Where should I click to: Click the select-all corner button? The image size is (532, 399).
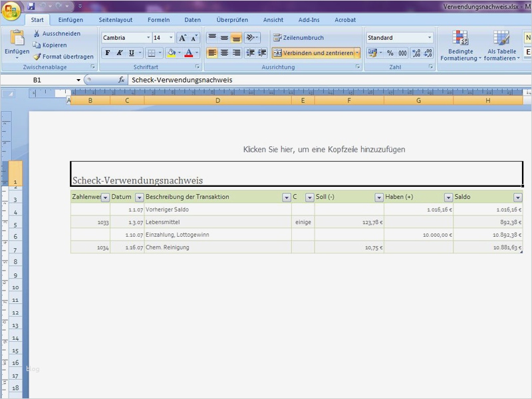pos(8,94)
